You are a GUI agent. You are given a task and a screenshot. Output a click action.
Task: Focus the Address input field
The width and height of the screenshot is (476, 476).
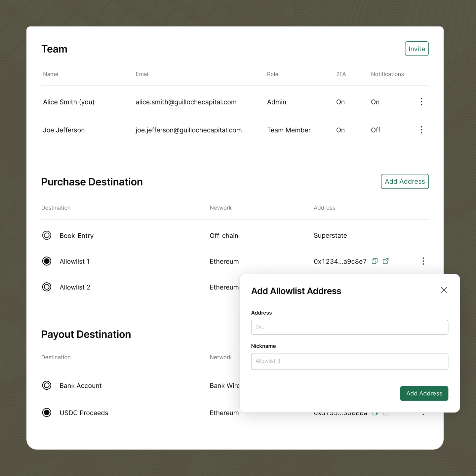(349, 327)
